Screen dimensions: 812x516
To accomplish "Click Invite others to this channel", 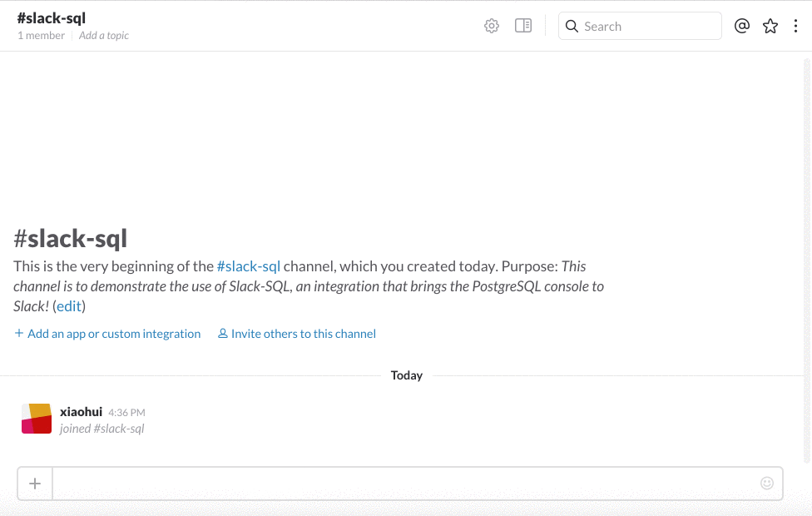I will pyautogui.click(x=297, y=334).
